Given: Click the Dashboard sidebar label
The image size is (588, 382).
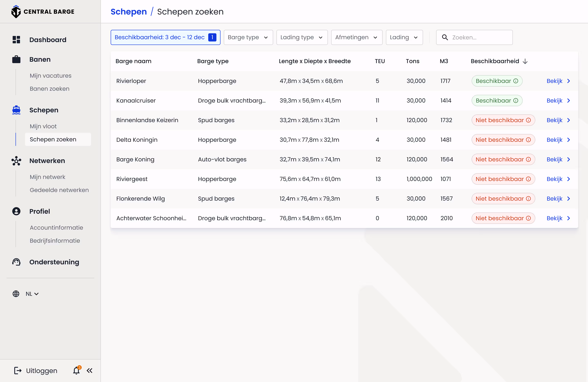Looking at the screenshot, I should click(48, 40).
